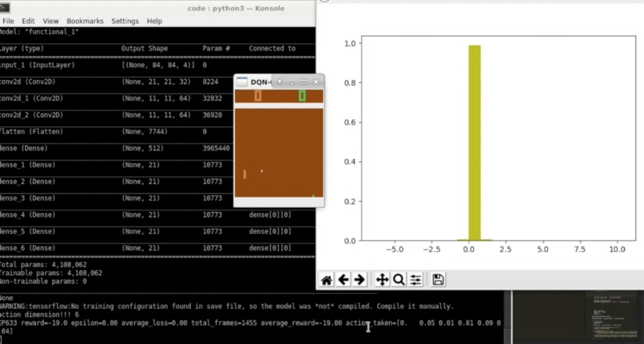This screenshot has height=344, width=644.
Task: Click keep-above arrow button on DQN window
Action: pyautogui.click(x=280, y=82)
